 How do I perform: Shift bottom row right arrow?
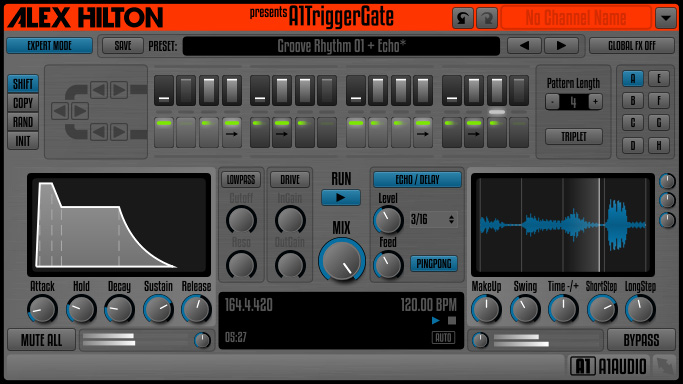point(119,131)
